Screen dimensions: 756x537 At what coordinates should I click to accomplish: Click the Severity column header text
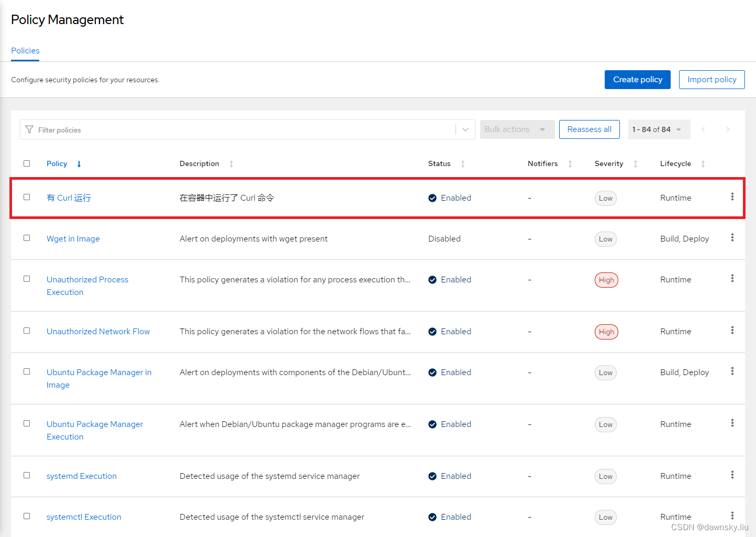tap(609, 164)
